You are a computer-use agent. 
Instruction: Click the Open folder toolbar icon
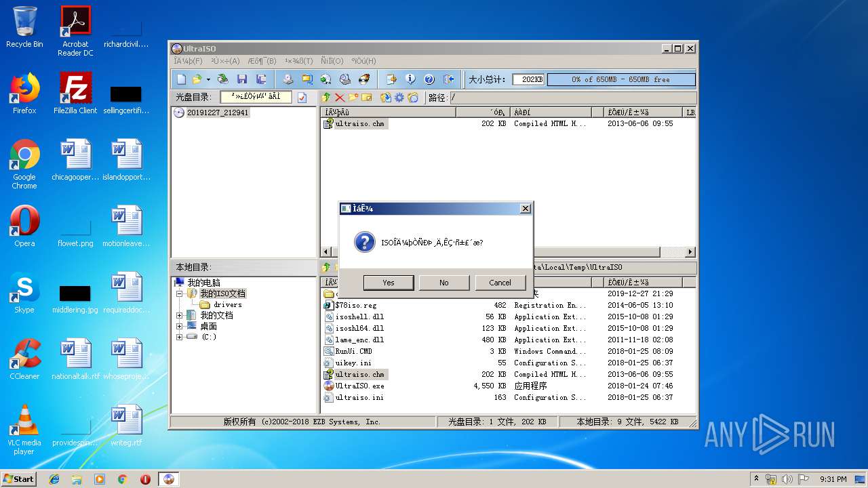coord(197,79)
